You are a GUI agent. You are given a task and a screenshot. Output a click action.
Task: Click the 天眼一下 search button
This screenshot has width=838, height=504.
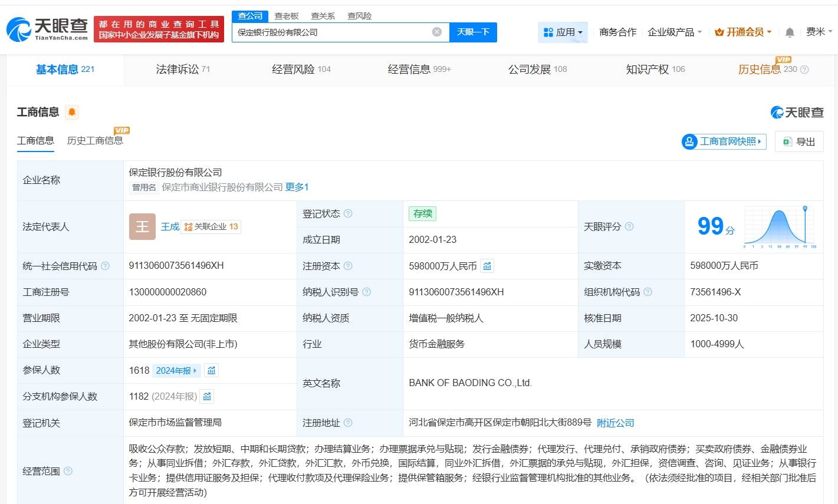(x=474, y=32)
